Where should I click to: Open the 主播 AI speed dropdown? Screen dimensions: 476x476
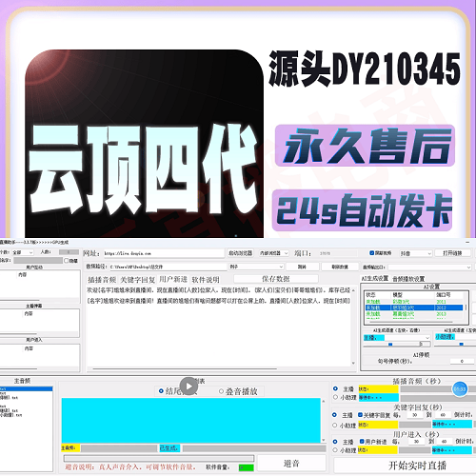407,338
